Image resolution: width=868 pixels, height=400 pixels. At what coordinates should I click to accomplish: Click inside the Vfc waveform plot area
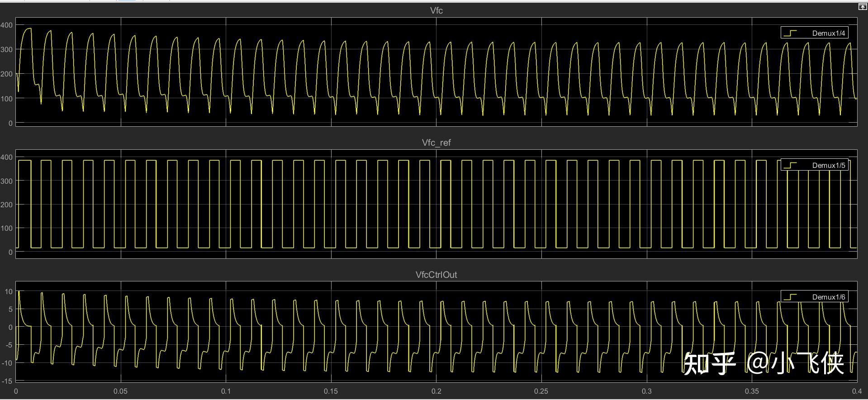(436, 72)
